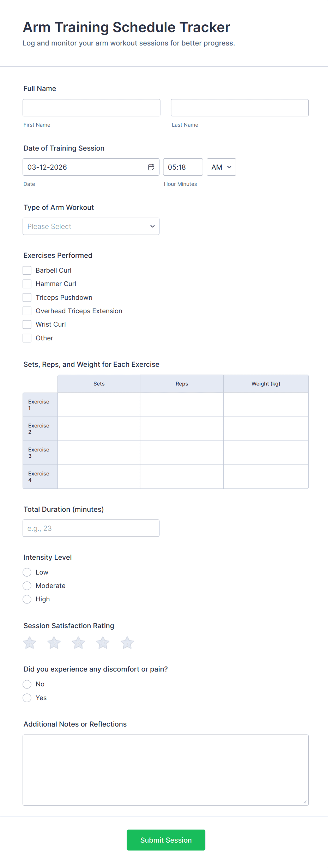328x868 pixels.
Task: Click the Submit Session button
Action: [166, 840]
